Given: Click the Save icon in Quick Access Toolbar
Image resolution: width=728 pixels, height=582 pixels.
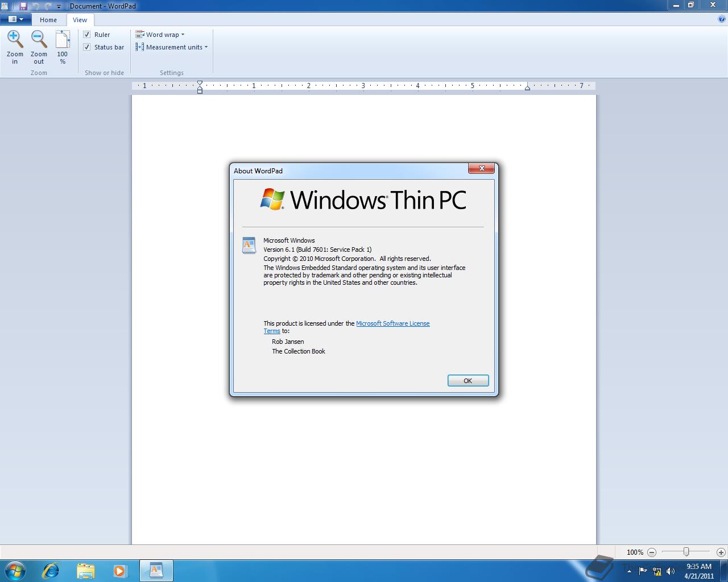Looking at the screenshot, I should [23, 6].
